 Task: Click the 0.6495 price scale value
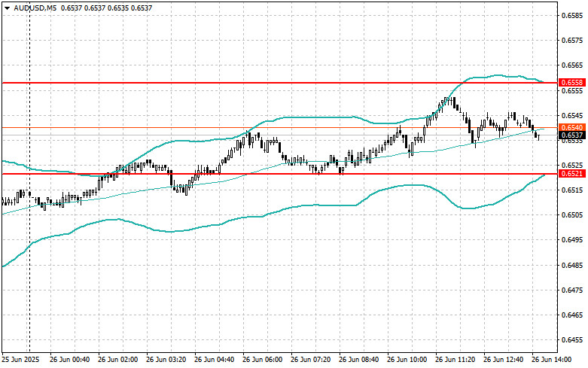[x=572, y=240]
